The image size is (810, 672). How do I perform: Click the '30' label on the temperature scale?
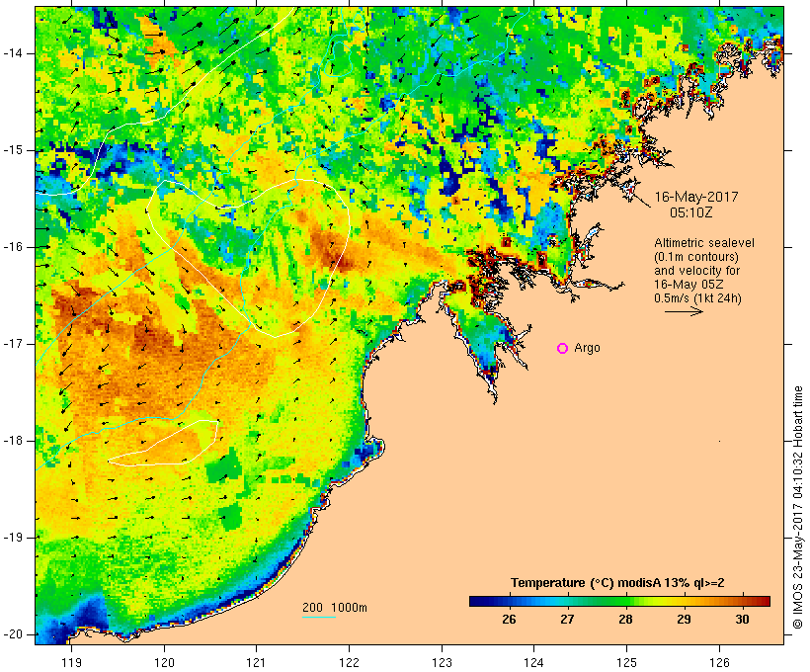(742, 619)
